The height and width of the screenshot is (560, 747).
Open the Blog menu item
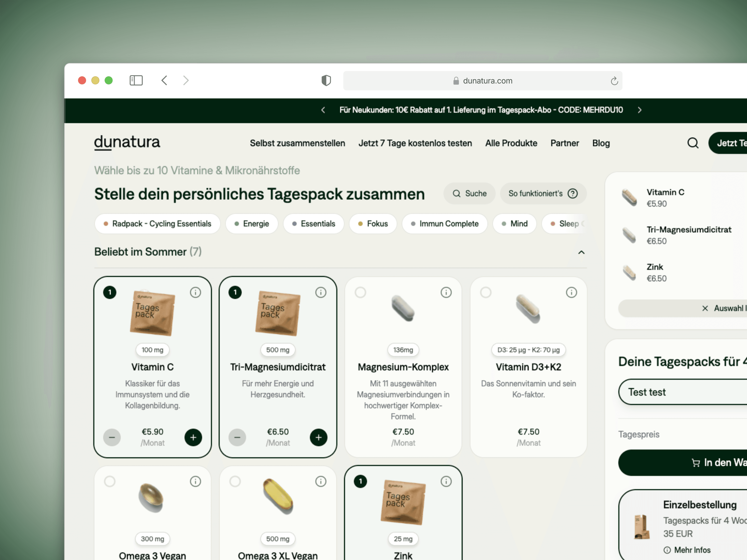[x=601, y=143]
